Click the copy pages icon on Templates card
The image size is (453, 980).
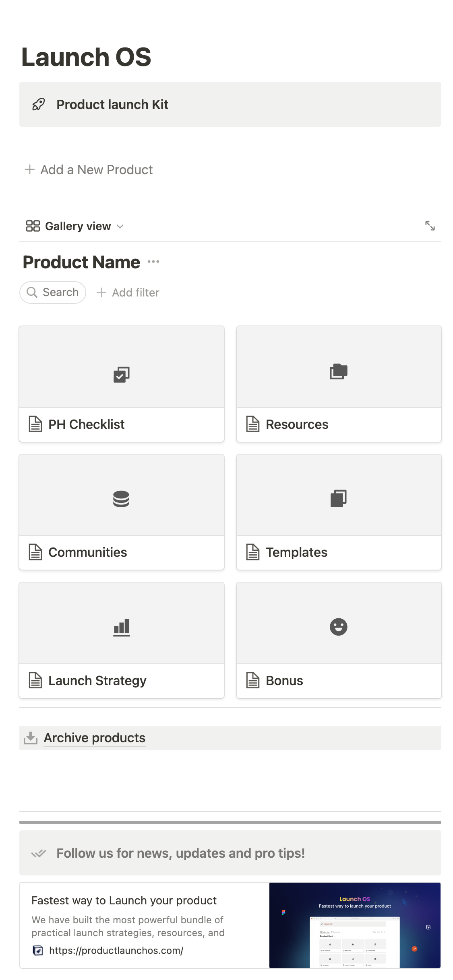[x=338, y=498]
